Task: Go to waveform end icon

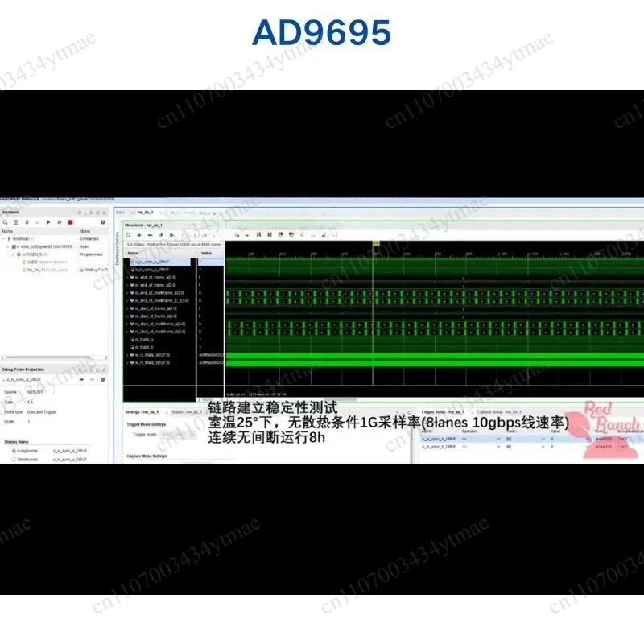Action: tap(270, 235)
